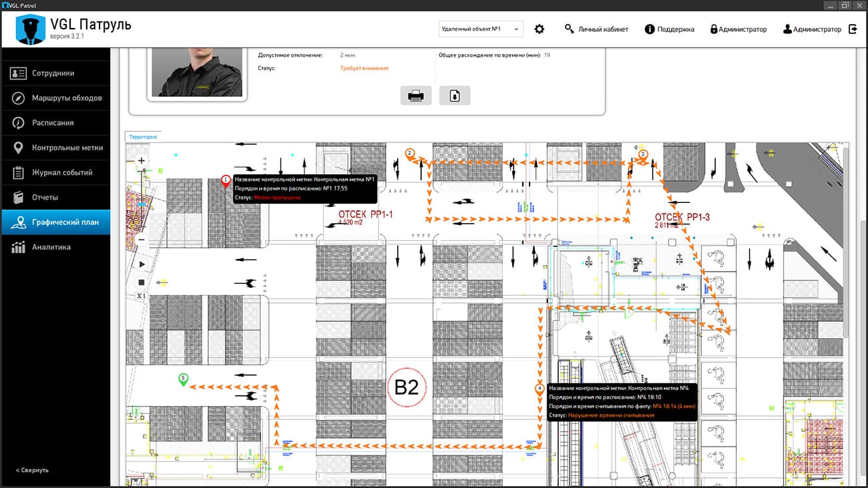868x488 pixels.
Task: Select green checkpoint marker 5
Action: [x=183, y=380]
